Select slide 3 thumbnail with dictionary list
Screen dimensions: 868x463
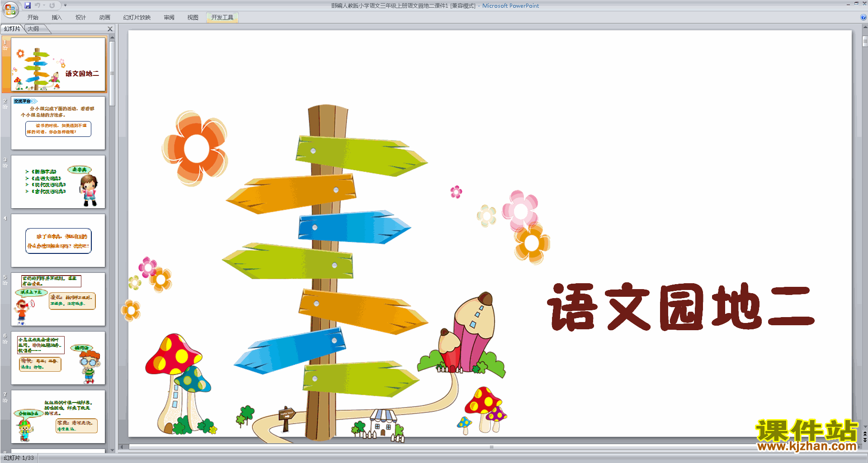click(x=58, y=182)
